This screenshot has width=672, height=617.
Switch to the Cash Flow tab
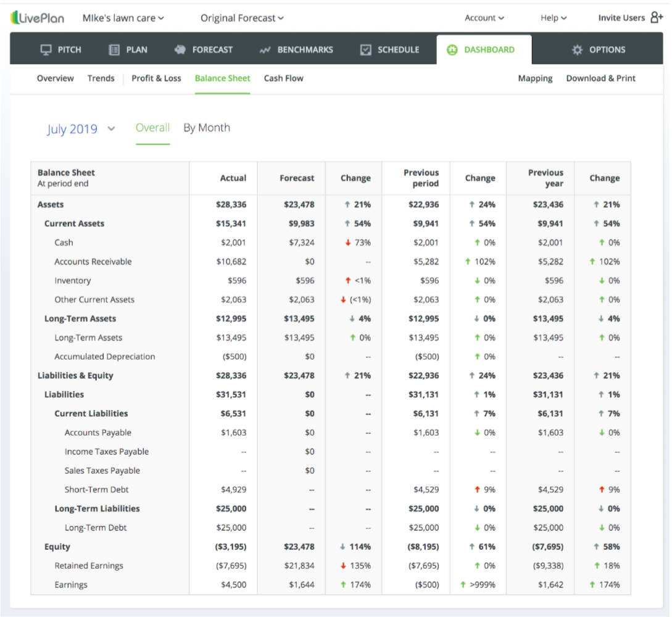[x=283, y=78]
